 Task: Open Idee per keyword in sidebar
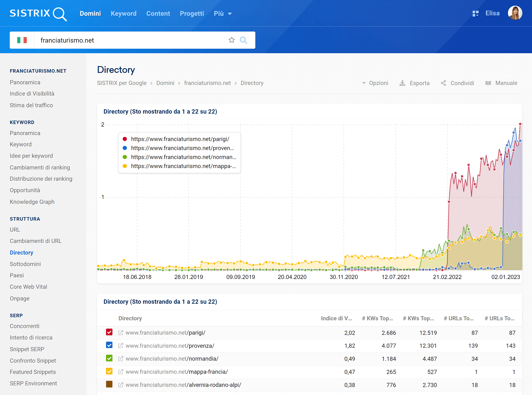[31, 156]
